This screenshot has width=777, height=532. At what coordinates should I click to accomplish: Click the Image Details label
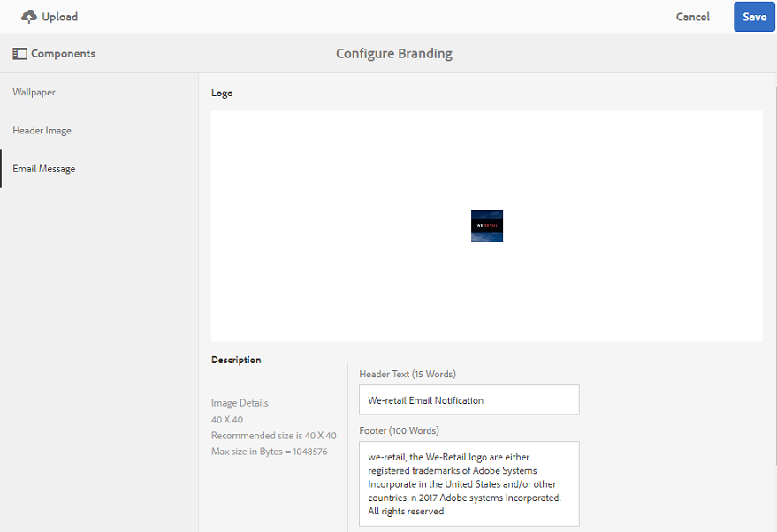pos(240,403)
